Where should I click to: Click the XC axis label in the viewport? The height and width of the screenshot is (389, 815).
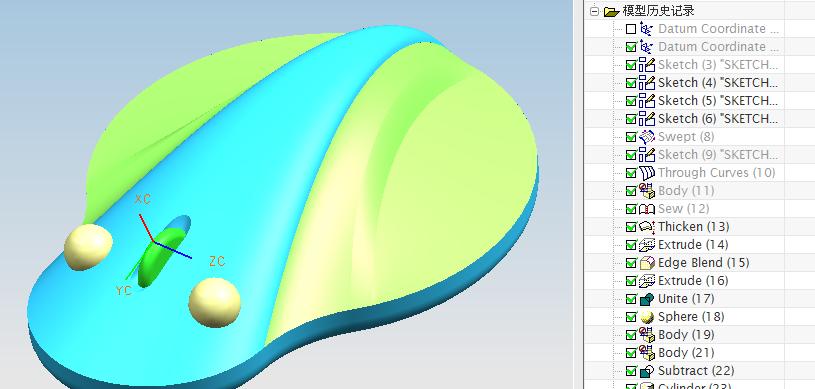click(x=142, y=199)
